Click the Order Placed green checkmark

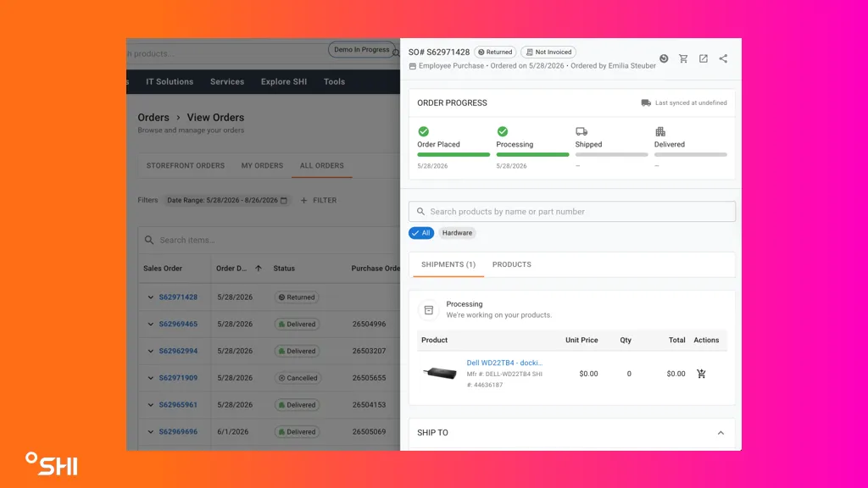[424, 131]
